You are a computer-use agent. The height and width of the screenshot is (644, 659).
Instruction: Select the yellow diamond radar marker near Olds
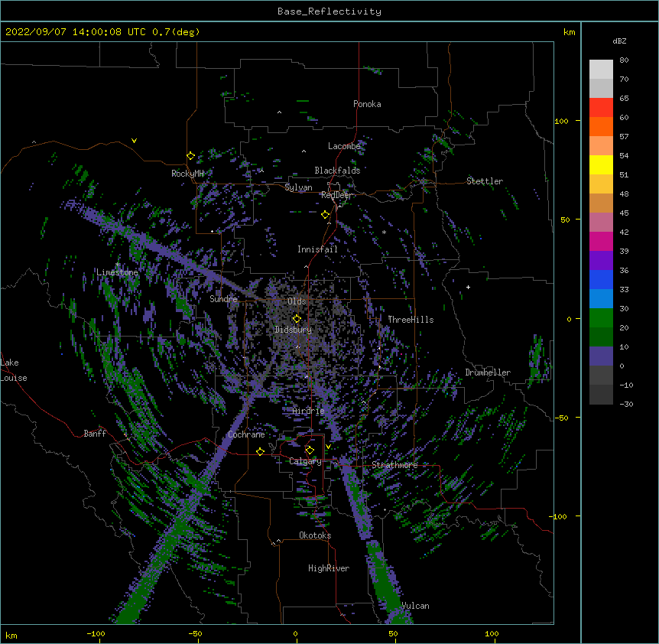297,319
